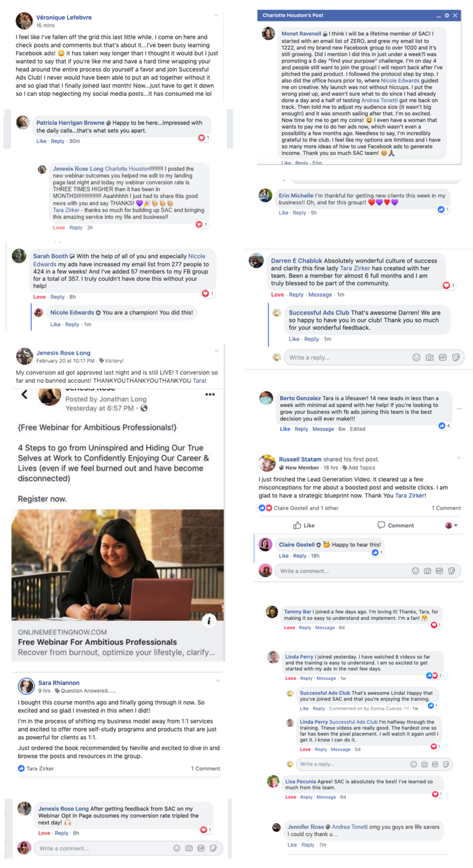Click the three-dot options beside Berto Gonzalez's comment
Viewport: 473px width, 868px height.
click(x=460, y=409)
